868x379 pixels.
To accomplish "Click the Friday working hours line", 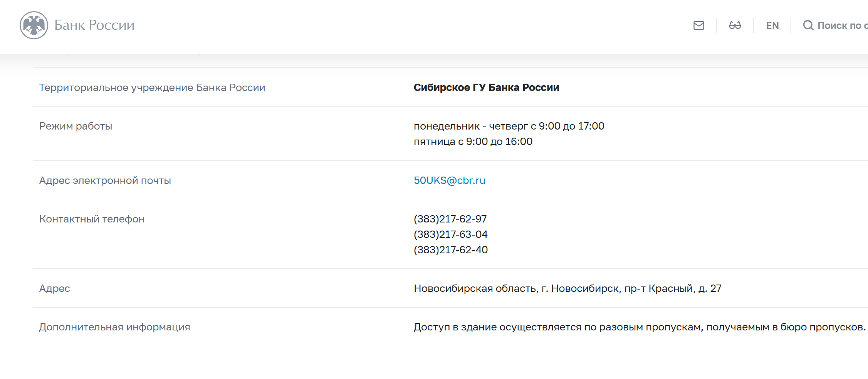I will click(x=473, y=141).
